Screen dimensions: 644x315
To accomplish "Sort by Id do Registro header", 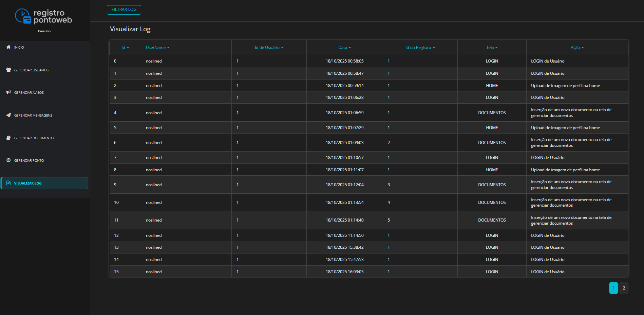I will (420, 48).
